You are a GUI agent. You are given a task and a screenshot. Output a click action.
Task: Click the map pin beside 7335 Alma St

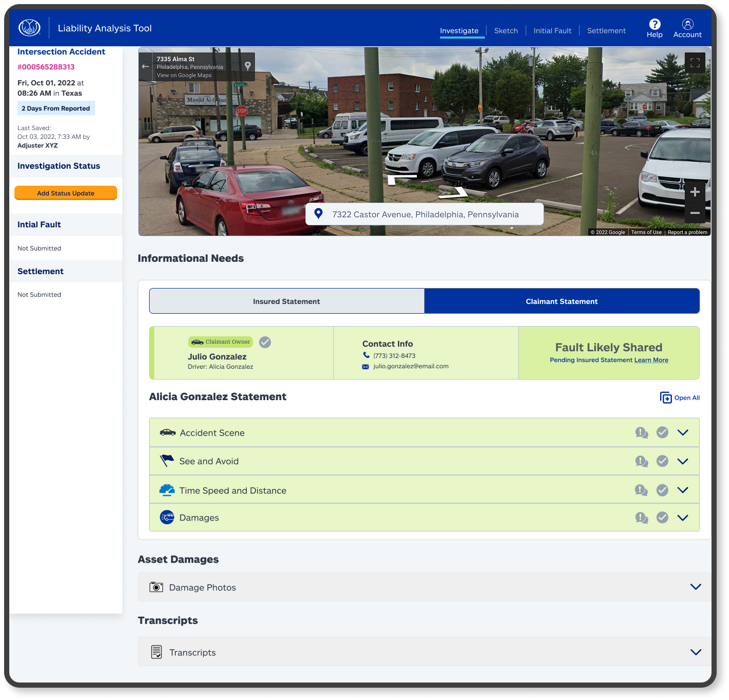(x=248, y=66)
